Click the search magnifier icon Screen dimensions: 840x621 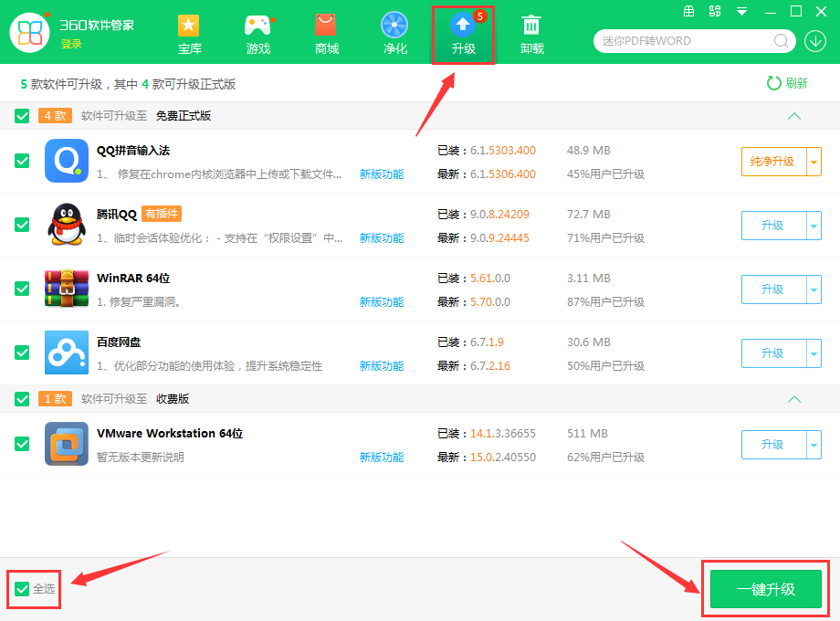click(782, 41)
